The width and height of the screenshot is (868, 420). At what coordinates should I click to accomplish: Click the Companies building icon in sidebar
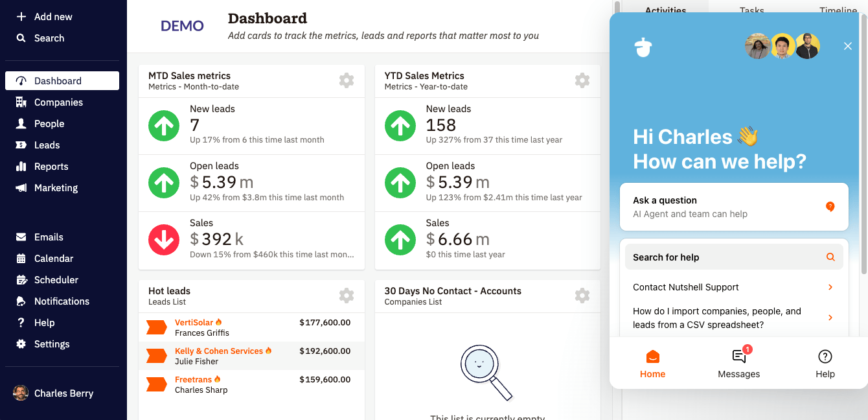(21, 102)
